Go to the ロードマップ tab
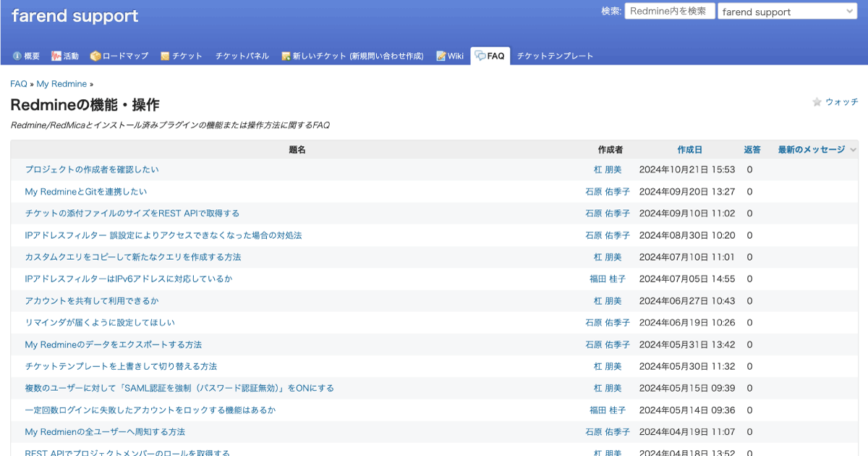The image size is (868, 456). [119, 56]
